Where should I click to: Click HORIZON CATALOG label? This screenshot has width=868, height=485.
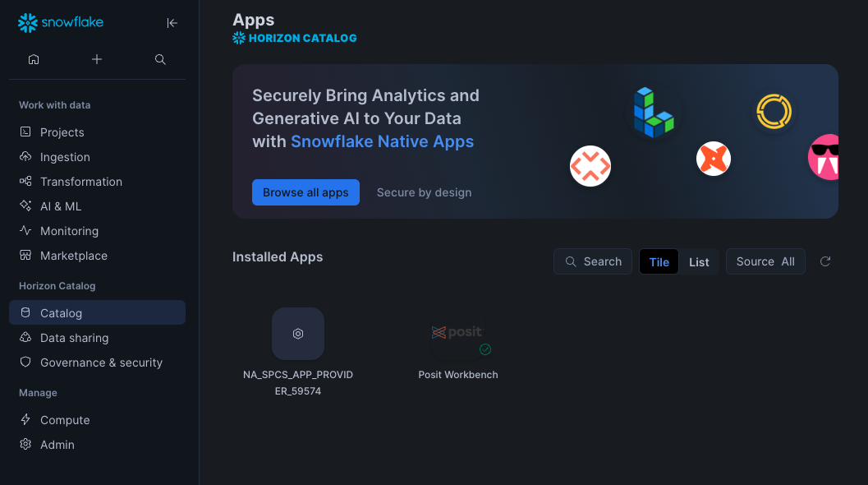[x=302, y=38]
